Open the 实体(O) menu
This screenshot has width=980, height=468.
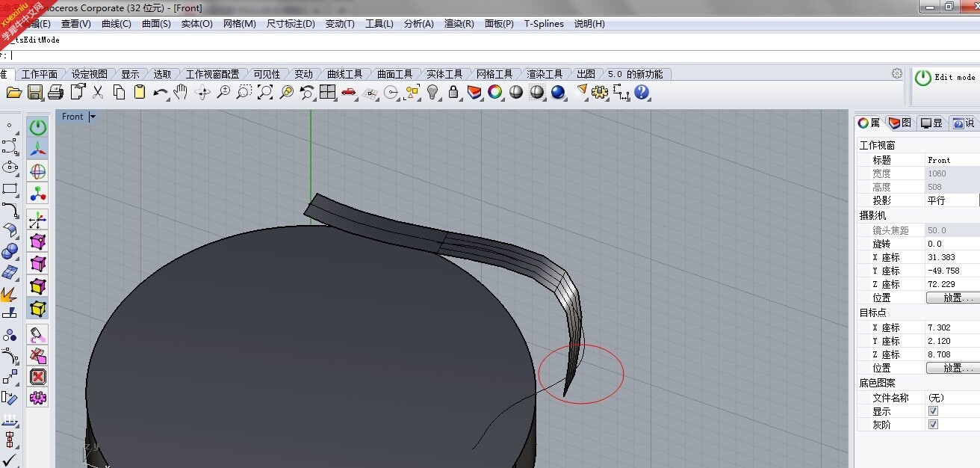click(197, 24)
